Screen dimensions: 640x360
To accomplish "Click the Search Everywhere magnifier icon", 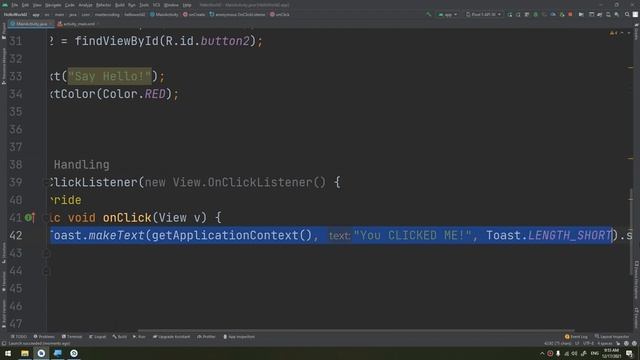I will click(627, 14).
